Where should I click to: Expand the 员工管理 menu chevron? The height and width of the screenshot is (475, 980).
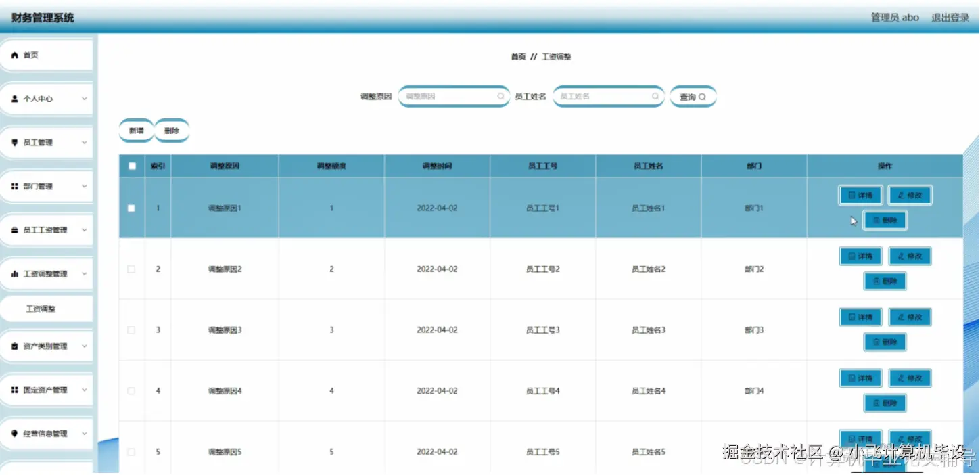pyautogui.click(x=85, y=143)
